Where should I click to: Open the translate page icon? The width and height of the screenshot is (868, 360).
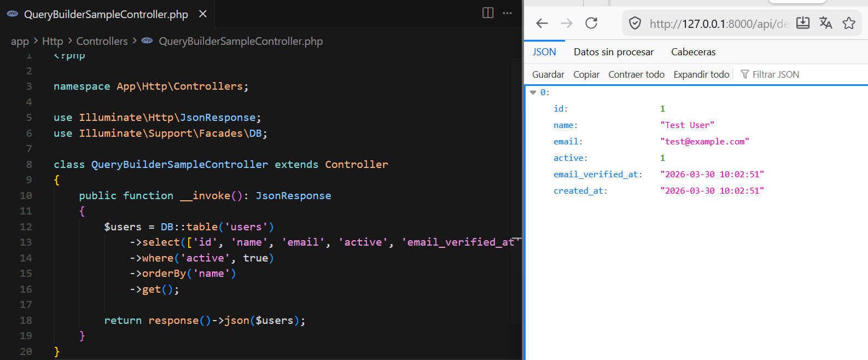[826, 23]
